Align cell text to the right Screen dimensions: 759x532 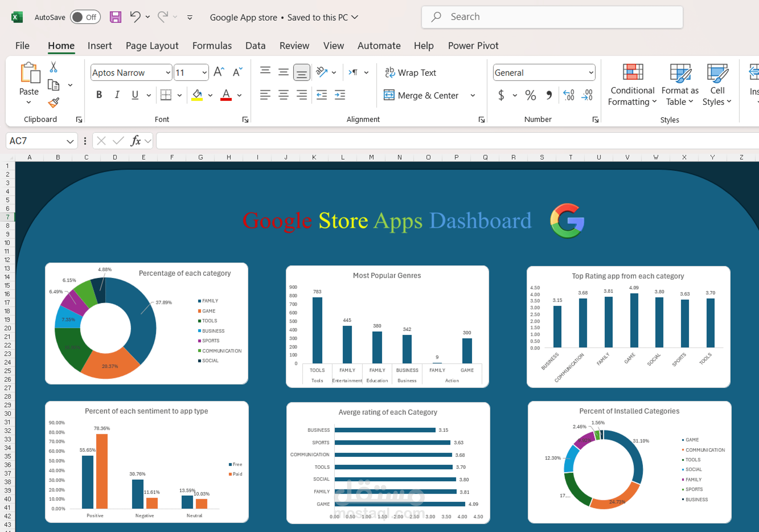click(302, 95)
